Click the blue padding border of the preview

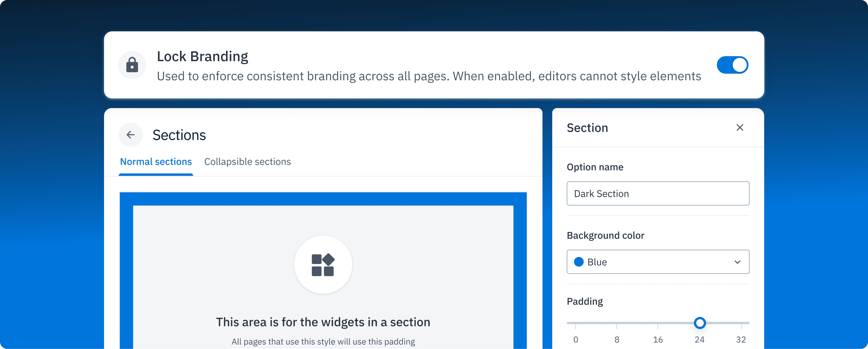[x=323, y=199]
